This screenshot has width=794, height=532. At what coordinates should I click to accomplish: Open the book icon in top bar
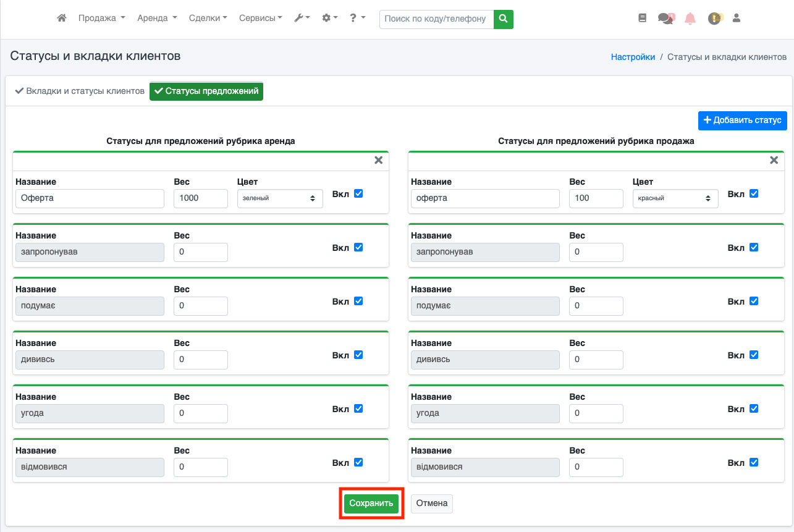[642, 19]
